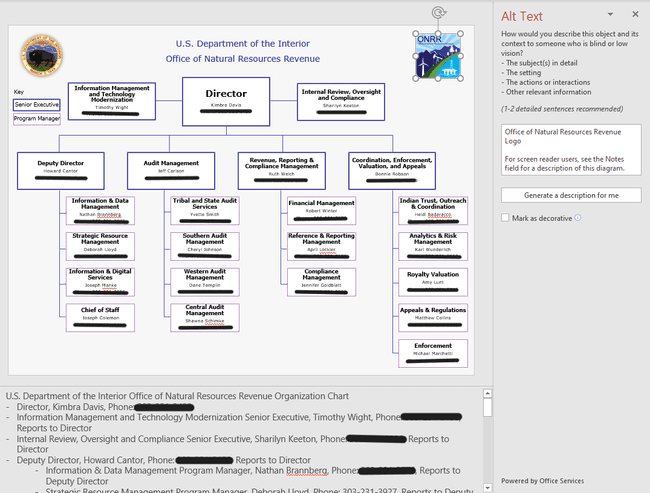Click the rotation handle above the ONRR logo

pos(435,12)
